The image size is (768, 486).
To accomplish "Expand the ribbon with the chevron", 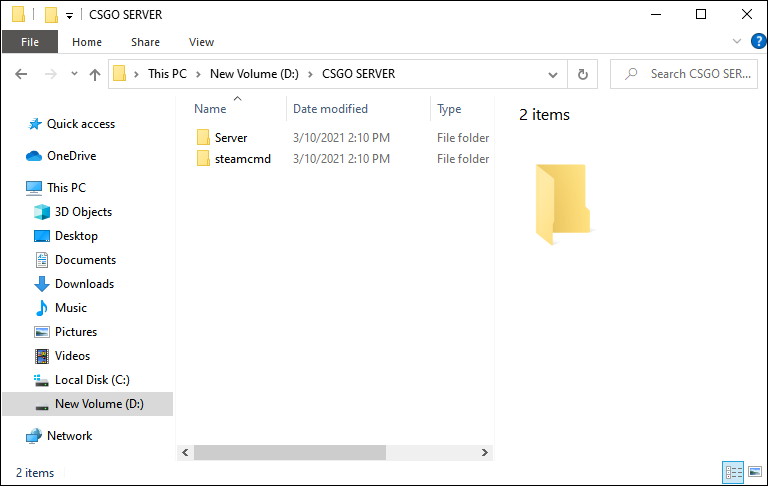I will 737,42.
